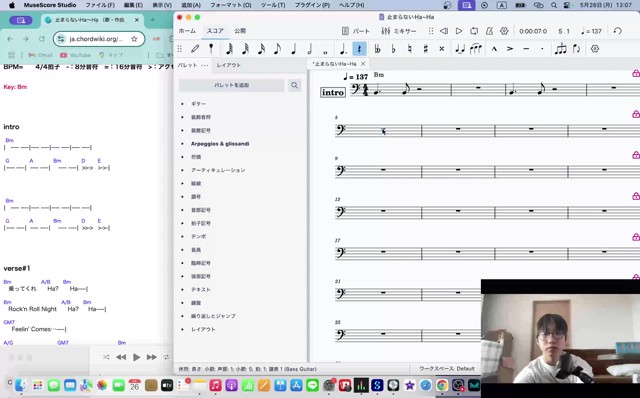
Task: Switch to the 公開 tab
Action: pyautogui.click(x=240, y=31)
